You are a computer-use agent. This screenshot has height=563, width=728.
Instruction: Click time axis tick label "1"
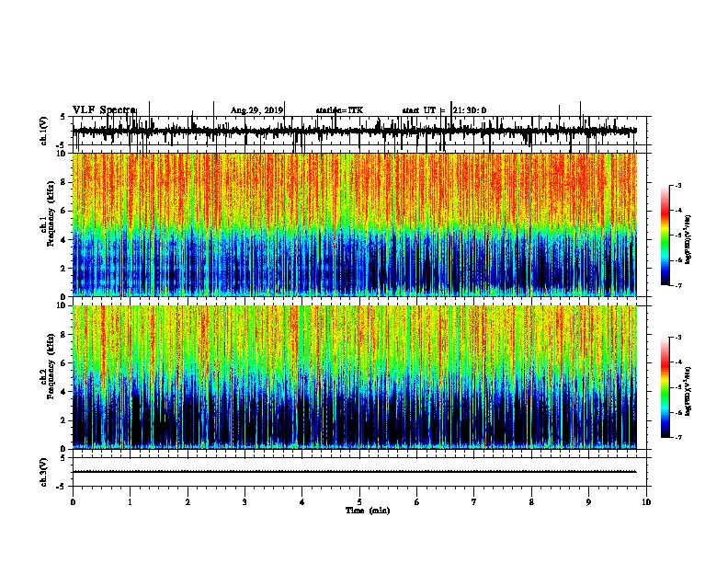[130, 502]
